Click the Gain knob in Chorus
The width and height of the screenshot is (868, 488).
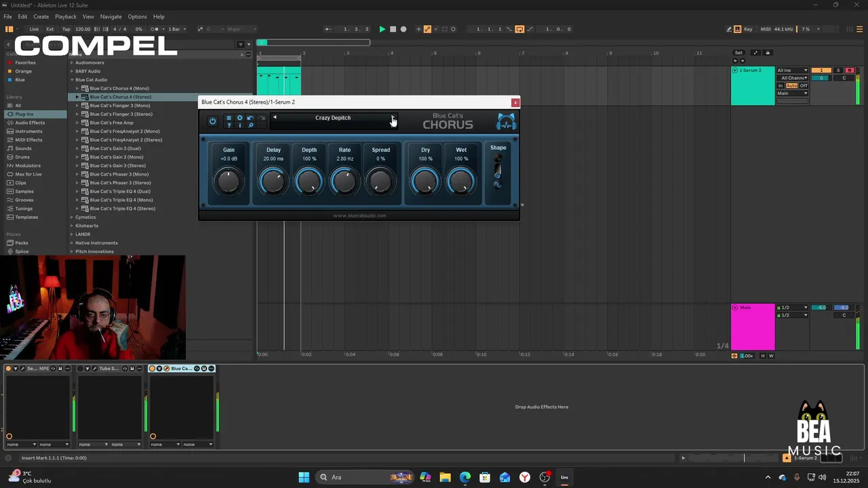[x=229, y=182]
